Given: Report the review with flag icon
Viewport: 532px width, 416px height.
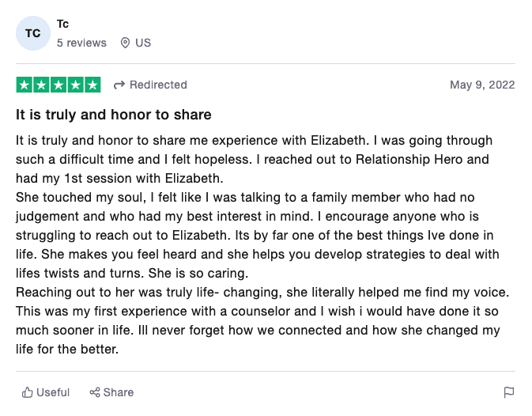Looking at the screenshot, I should click(x=509, y=392).
